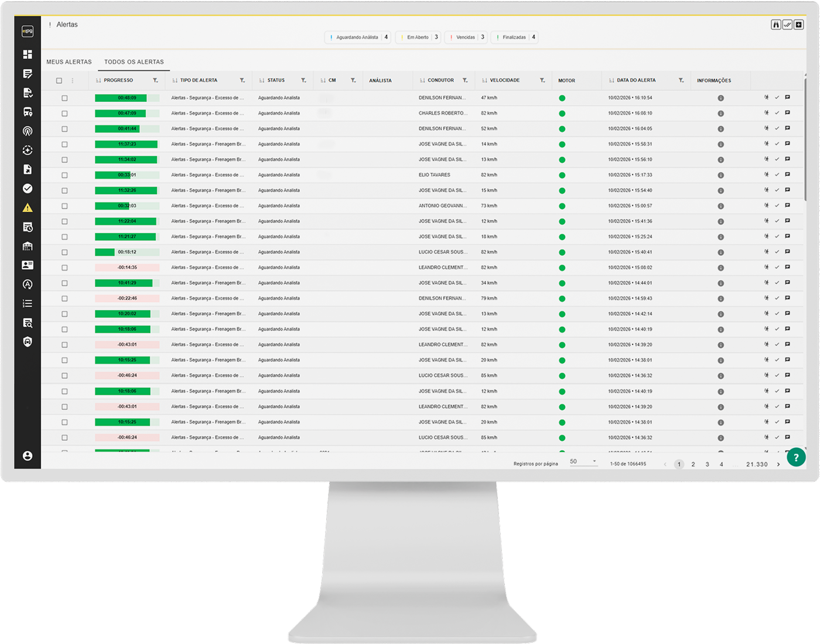
Task: Click the binoculars icon at top right
Action: coord(776,25)
